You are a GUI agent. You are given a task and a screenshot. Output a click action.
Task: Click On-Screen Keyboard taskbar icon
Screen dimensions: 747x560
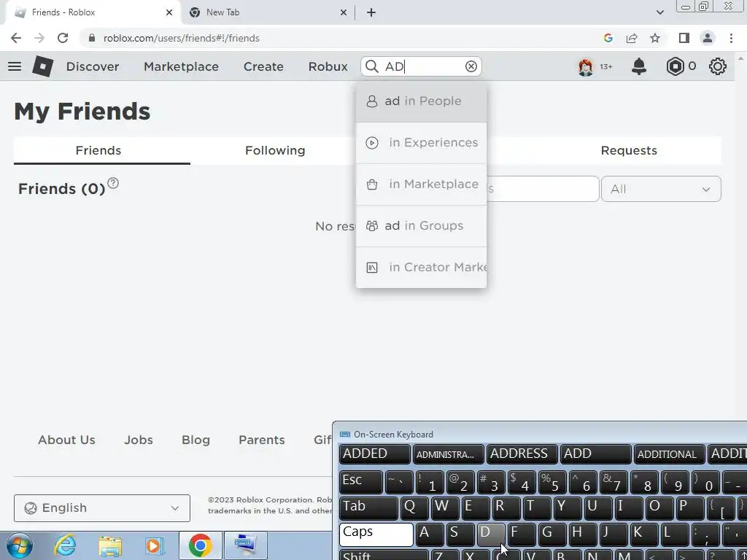[246, 545]
